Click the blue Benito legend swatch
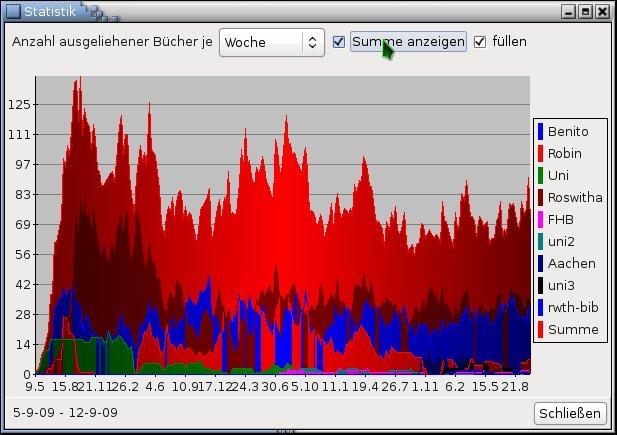The height and width of the screenshot is (435, 617). pos(540,131)
